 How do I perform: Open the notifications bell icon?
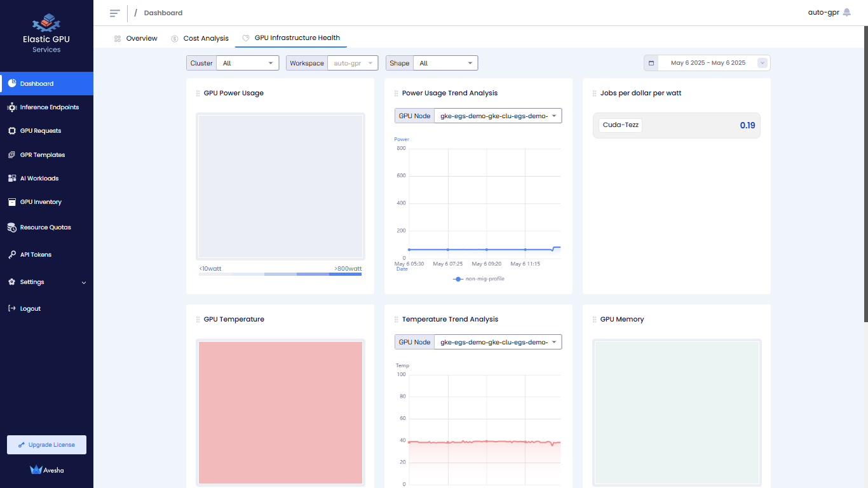tap(846, 12)
